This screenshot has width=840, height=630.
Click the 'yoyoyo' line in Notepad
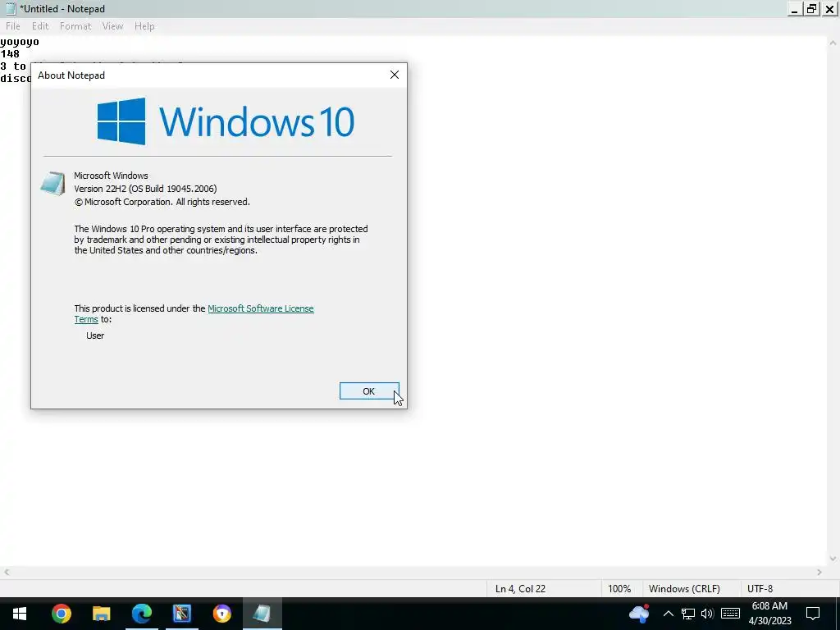[x=20, y=42]
